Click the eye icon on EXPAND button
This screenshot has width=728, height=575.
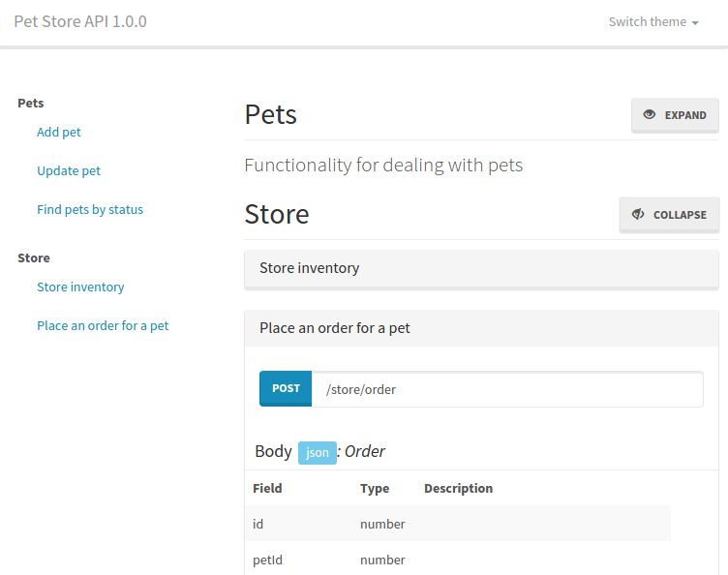point(649,114)
